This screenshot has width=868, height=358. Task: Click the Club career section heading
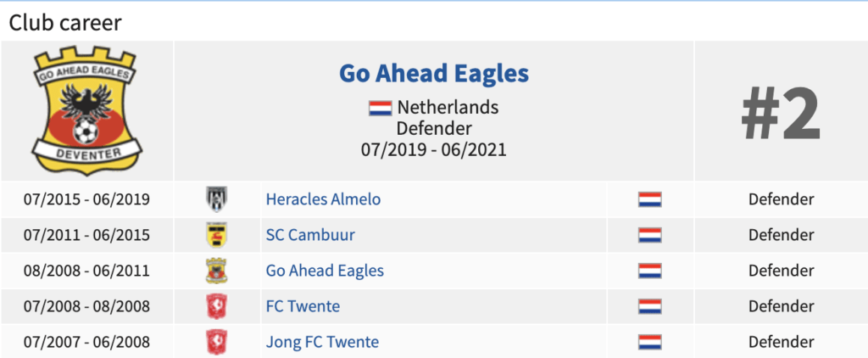(x=65, y=23)
